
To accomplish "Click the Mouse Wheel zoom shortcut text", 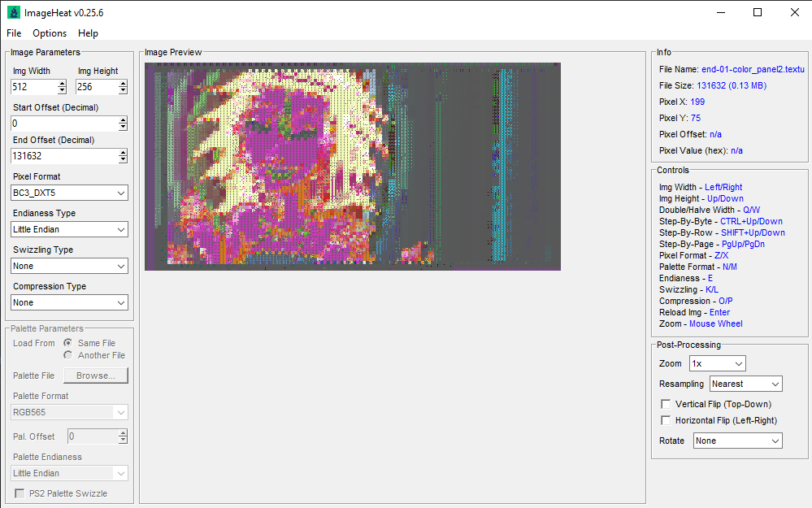I will [x=715, y=323].
